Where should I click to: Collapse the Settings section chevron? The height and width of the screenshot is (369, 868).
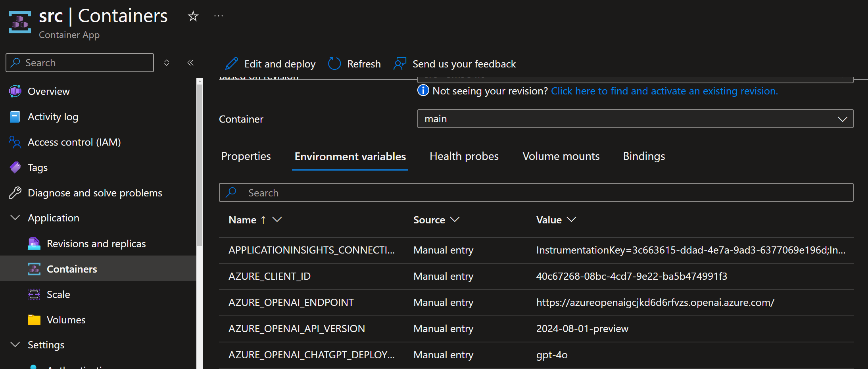15,344
